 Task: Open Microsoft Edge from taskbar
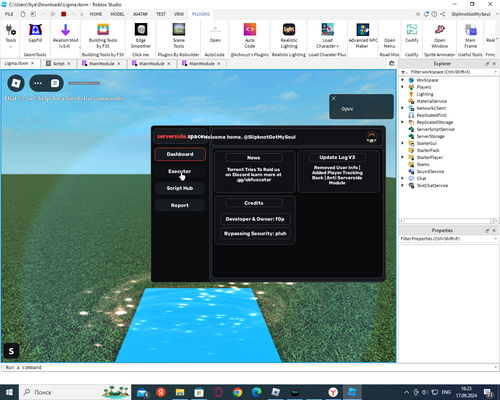coord(256,392)
